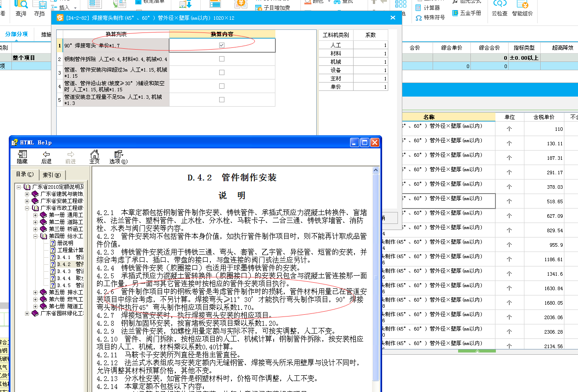Open the D.4.4 help topic
The width and height of the screenshot is (578, 392).
(x=67, y=278)
